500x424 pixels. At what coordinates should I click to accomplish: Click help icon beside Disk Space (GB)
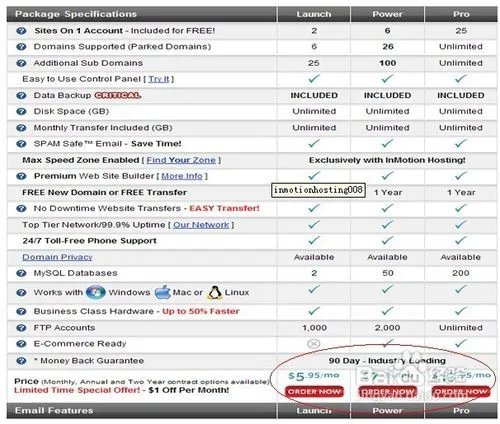[x=21, y=112]
